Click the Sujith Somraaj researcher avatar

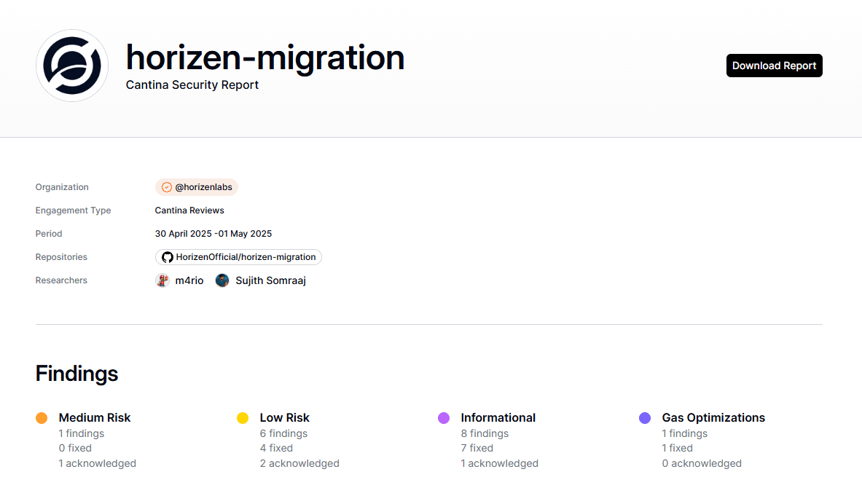coord(222,280)
